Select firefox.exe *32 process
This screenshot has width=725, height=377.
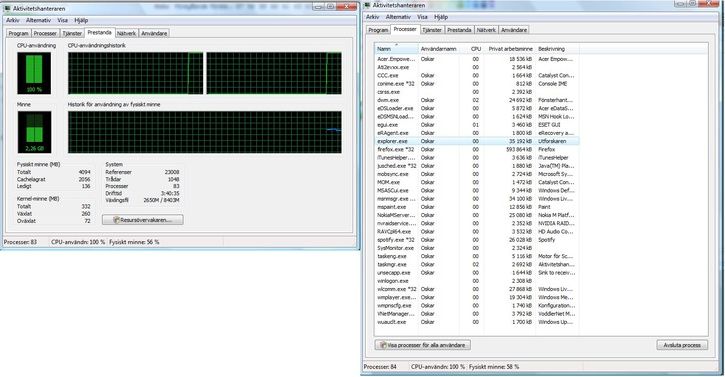point(477,149)
